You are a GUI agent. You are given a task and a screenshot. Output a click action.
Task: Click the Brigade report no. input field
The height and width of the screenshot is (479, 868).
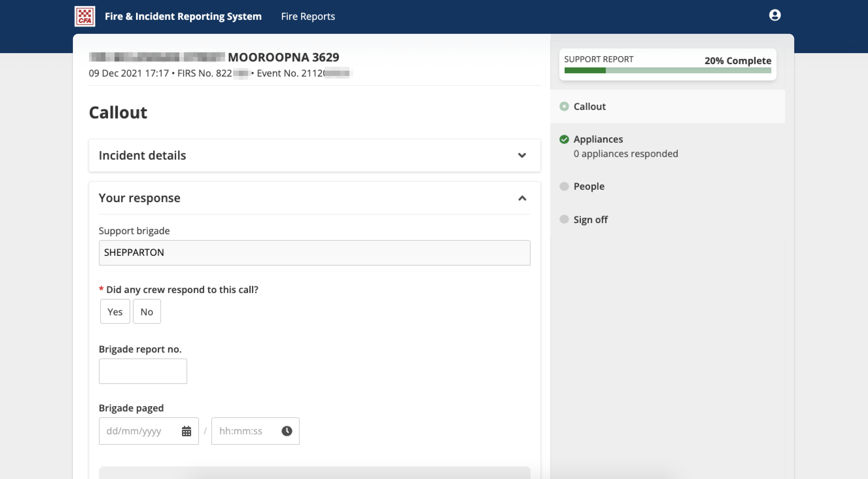143,371
